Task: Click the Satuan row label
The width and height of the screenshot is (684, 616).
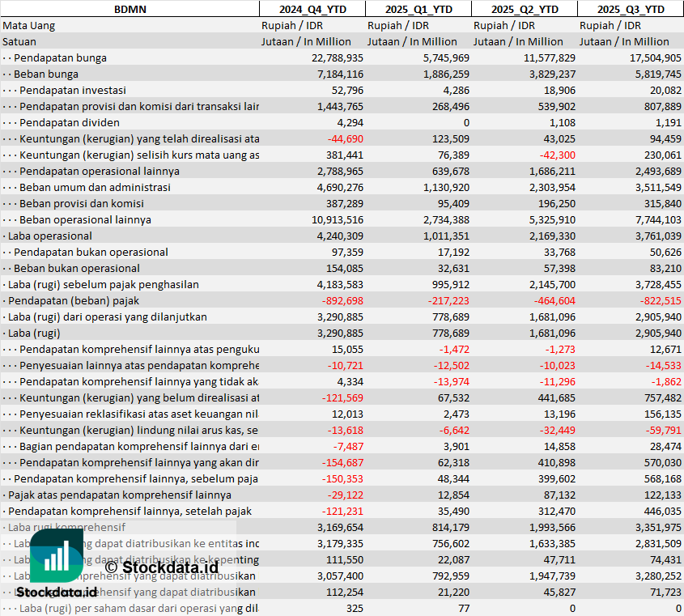Action: coord(19,41)
